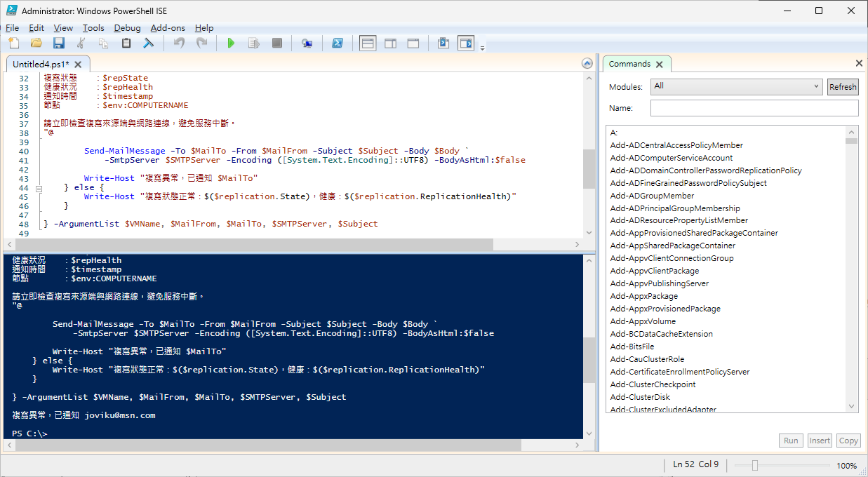The image size is (868, 477).
Task: Open the Modules dropdown list
Action: [736, 86]
